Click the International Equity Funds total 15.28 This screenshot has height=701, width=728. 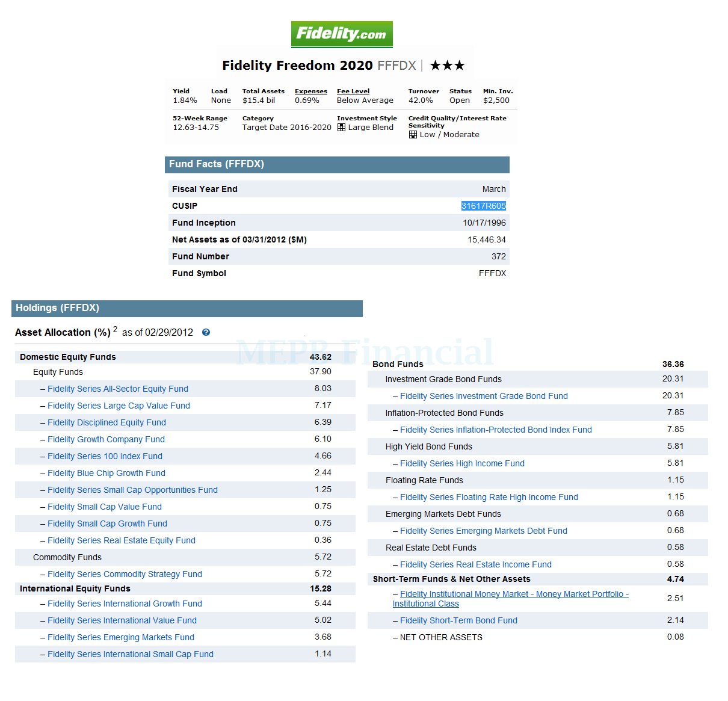[321, 588]
